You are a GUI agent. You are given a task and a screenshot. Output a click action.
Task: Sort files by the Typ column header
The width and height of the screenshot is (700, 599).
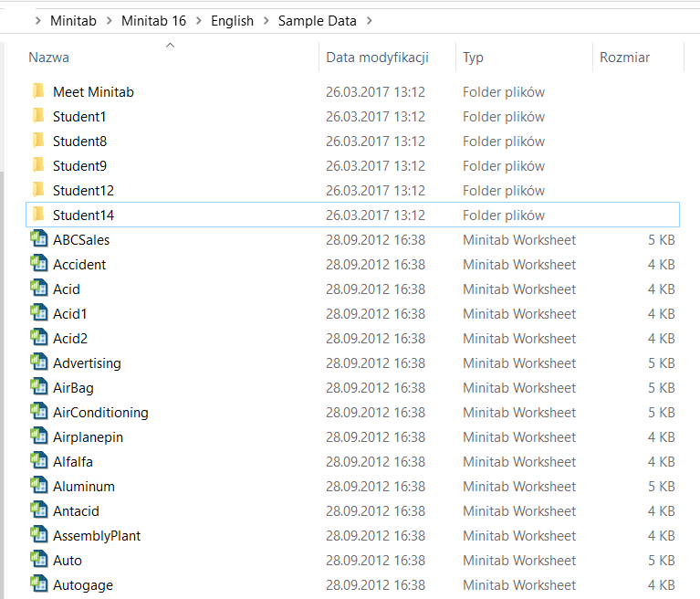point(473,58)
